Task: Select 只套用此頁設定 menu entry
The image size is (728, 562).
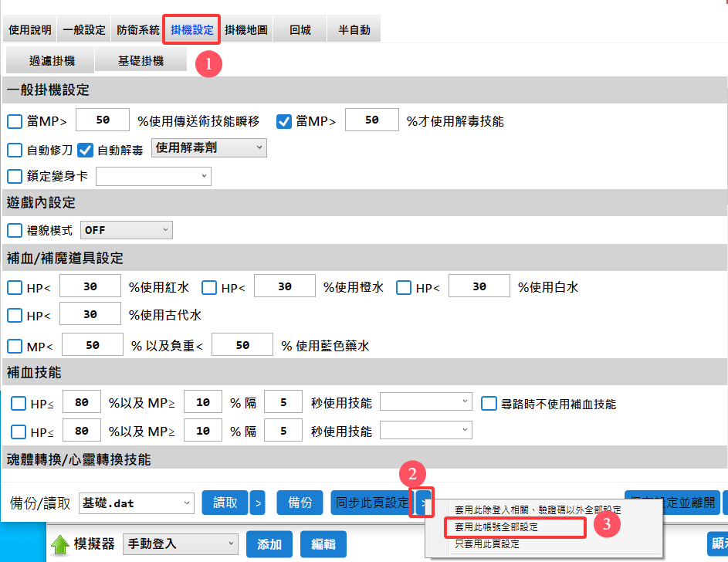Action: pos(486,543)
